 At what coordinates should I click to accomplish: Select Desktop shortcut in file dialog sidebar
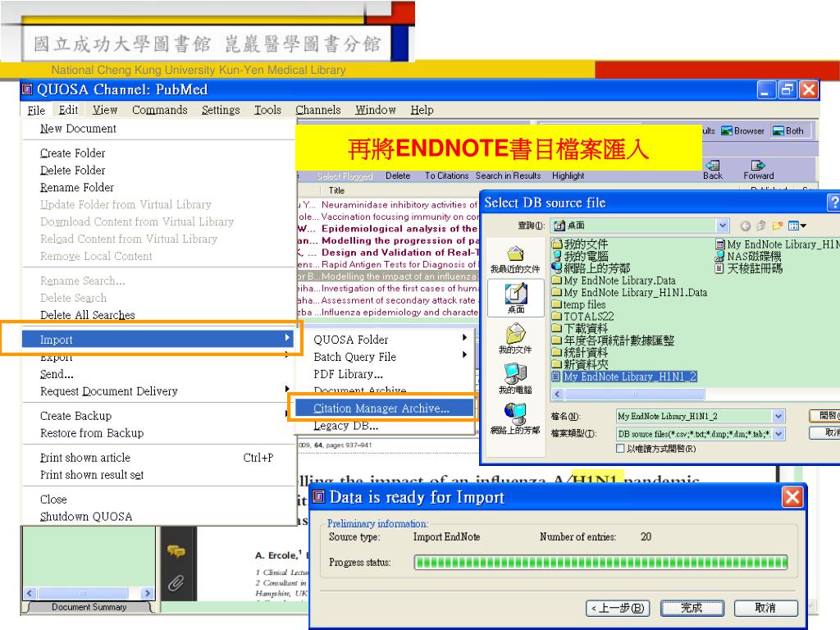click(516, 298)
